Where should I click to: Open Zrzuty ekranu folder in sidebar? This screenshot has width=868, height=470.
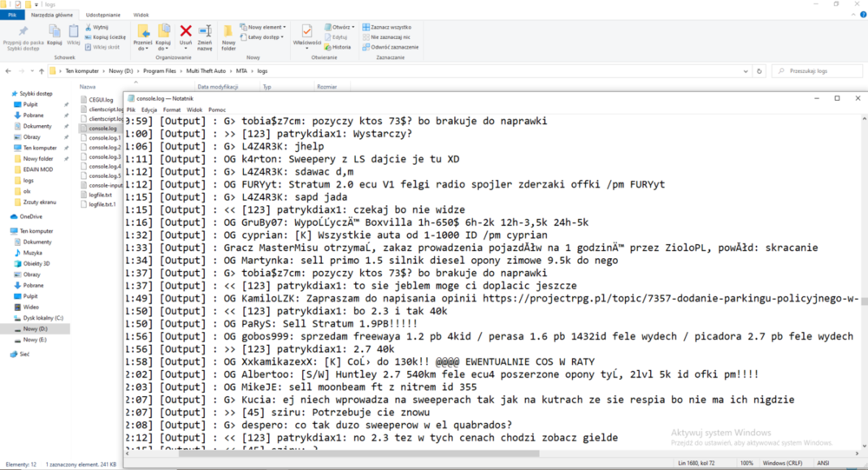(39, 202)
